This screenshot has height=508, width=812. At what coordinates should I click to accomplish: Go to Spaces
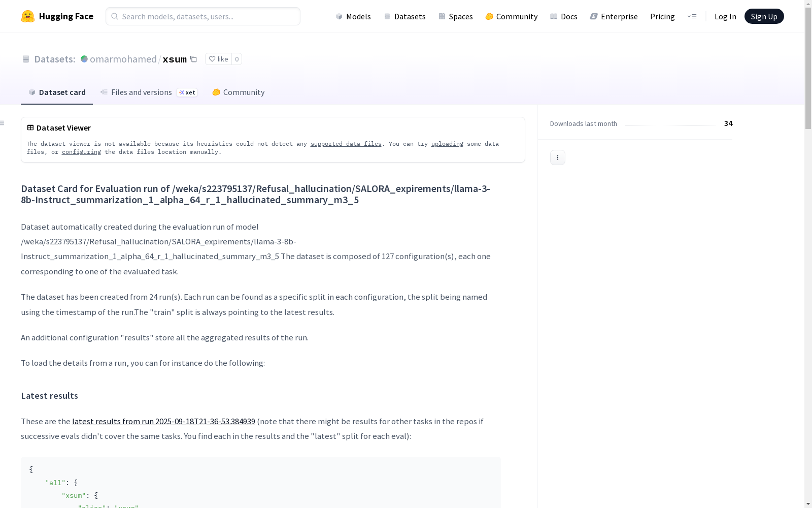point(456,16)
